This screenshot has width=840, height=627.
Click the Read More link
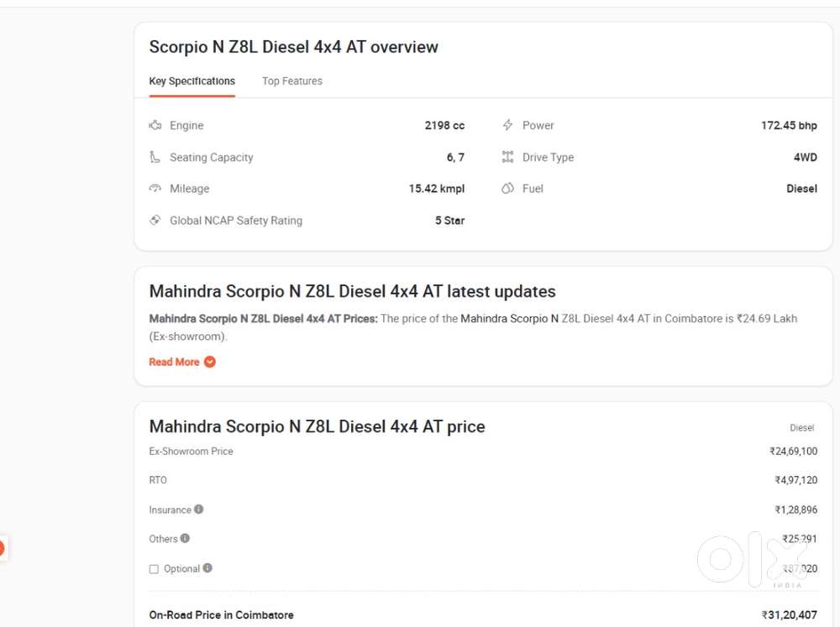click(x=174, y=362)
